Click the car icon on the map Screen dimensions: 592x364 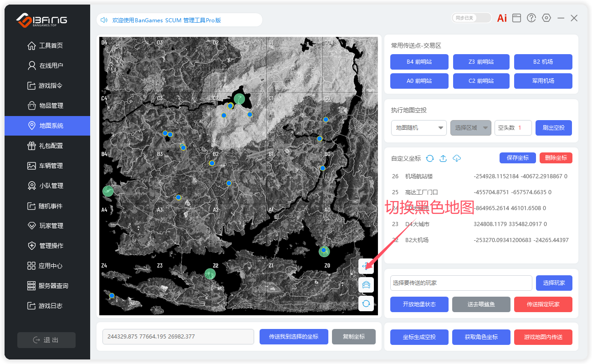366,285
